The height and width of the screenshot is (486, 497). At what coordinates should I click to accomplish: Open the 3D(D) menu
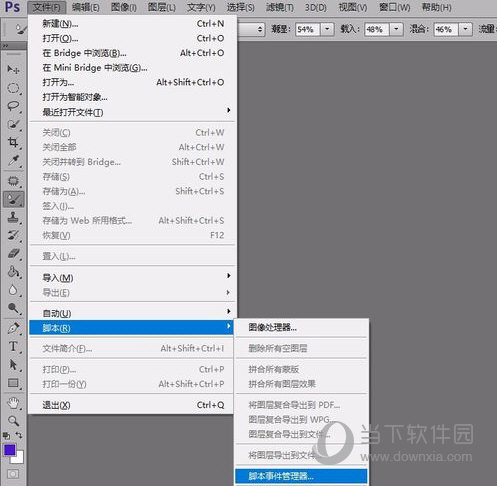[316, 7]
